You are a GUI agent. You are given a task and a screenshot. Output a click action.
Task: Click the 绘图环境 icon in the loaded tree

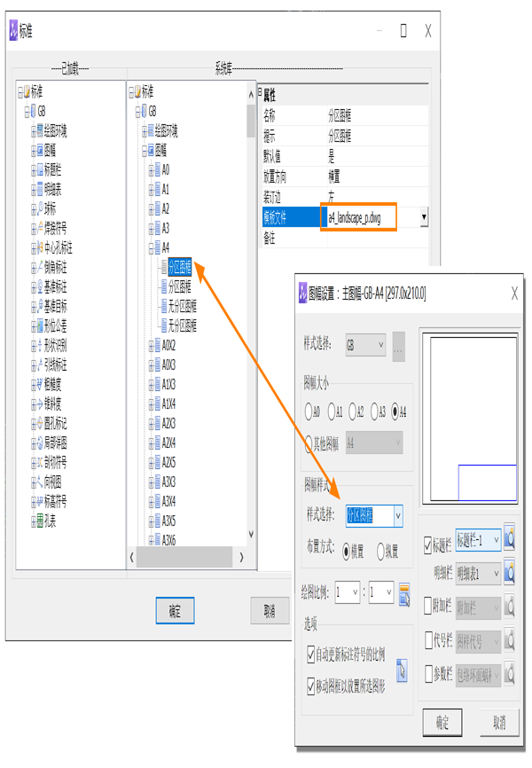(40, 130)
